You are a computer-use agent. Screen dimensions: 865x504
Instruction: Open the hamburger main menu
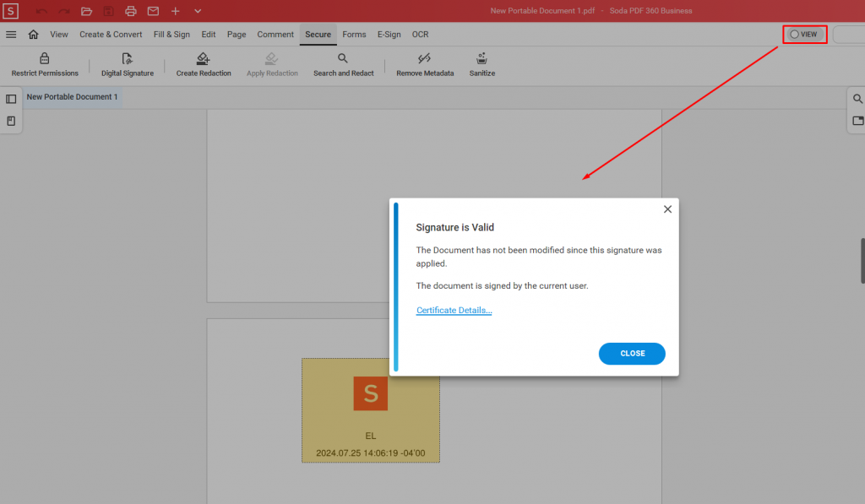(11, 34)
